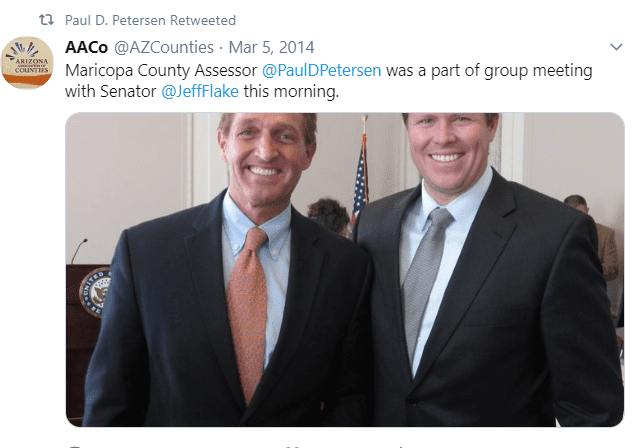
Task: Click the woman with curly hair in background
Action: (329, 217)
